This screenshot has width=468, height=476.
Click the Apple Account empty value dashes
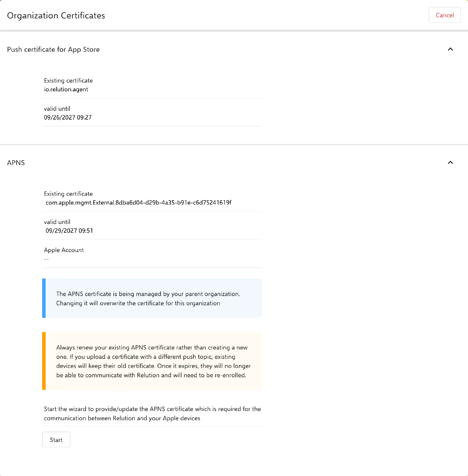click(x=47, y=259)
